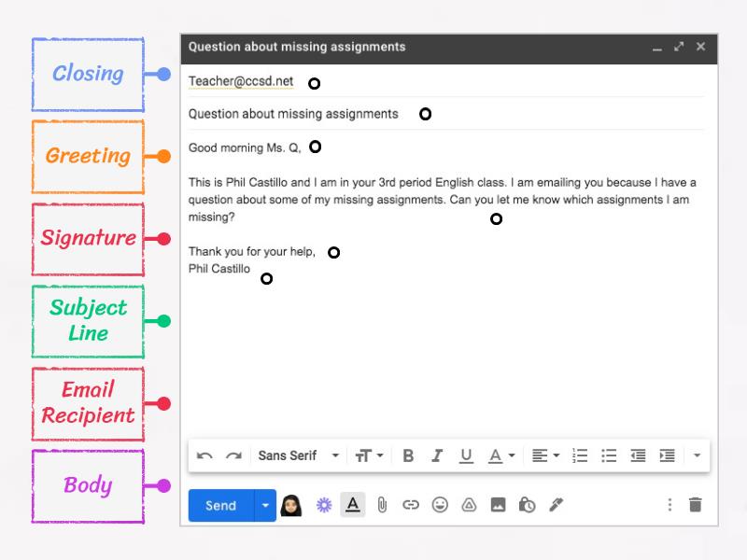Toggle underline formatting
Image resolution: width=747 pixels, height=560 pixels.
(x=466, y=455)
